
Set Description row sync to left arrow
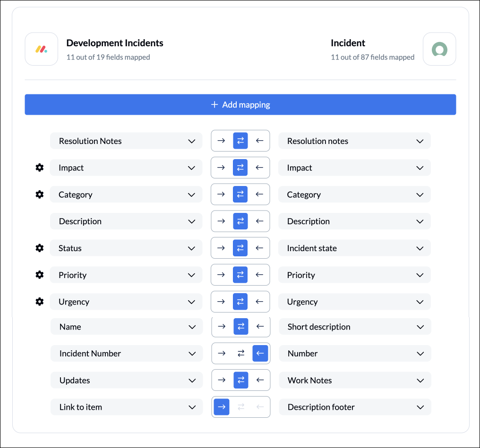click(x=259, y=221)
